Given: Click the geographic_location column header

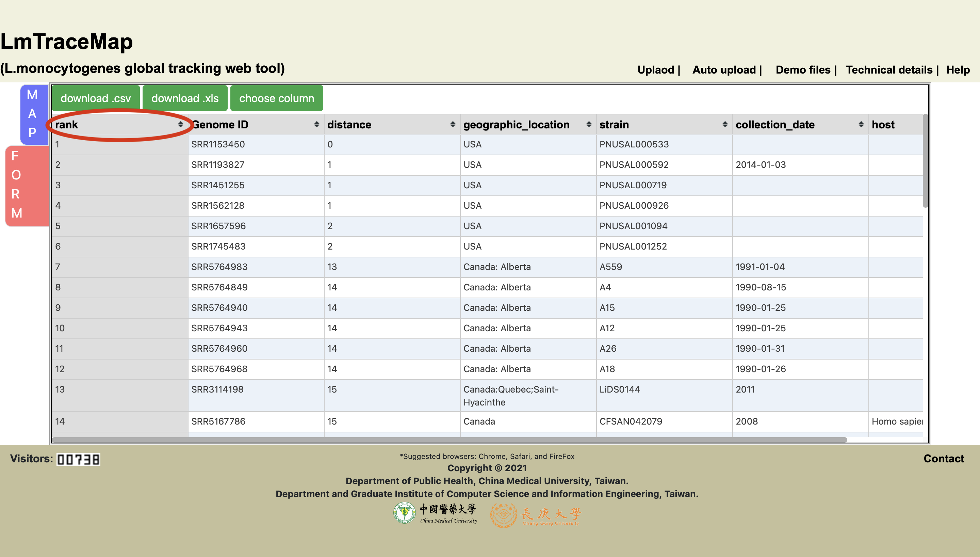Looking at the screenshot, I should (528, 124).
